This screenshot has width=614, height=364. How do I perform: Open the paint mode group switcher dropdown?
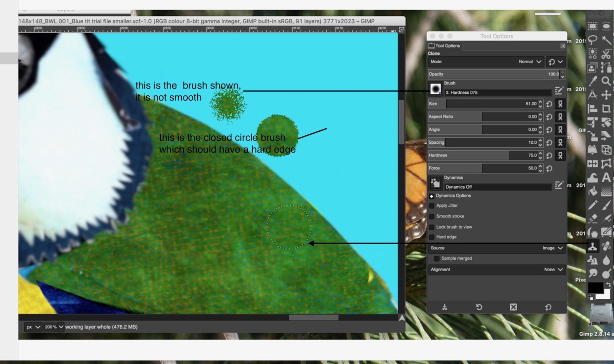[556, 62]
